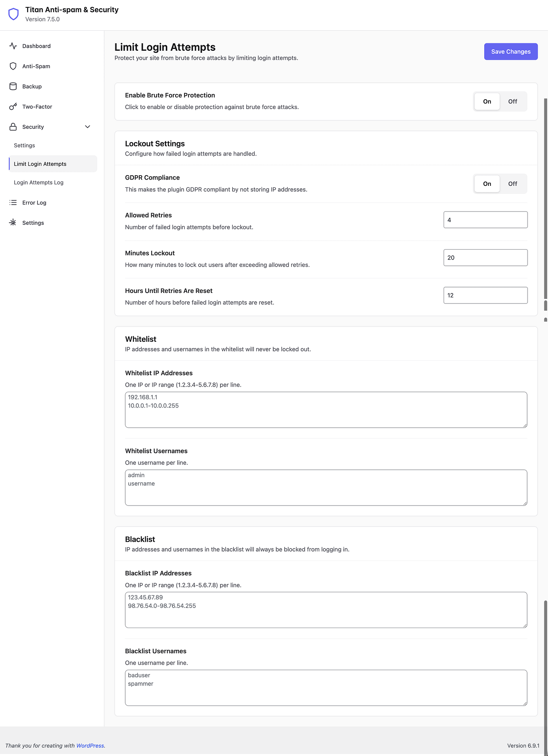Turn off Brute Force Protection
Viewport: 548px width, 756px height.
pos(512,102)
